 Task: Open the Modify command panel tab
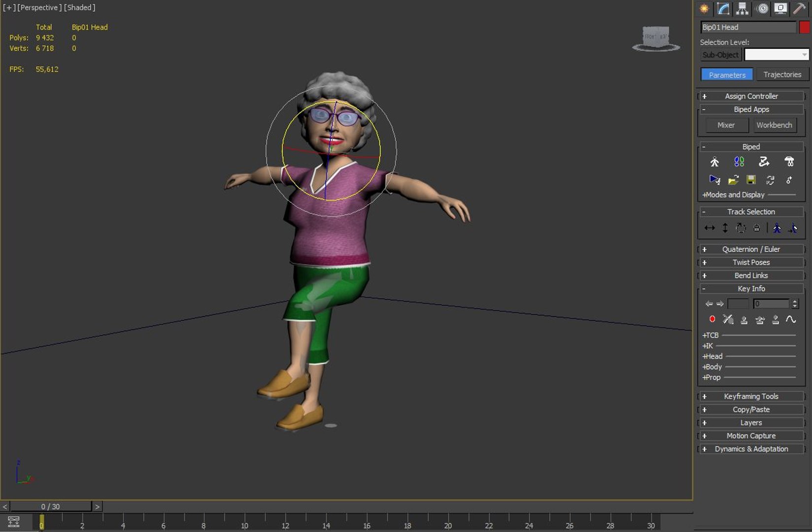723,8
